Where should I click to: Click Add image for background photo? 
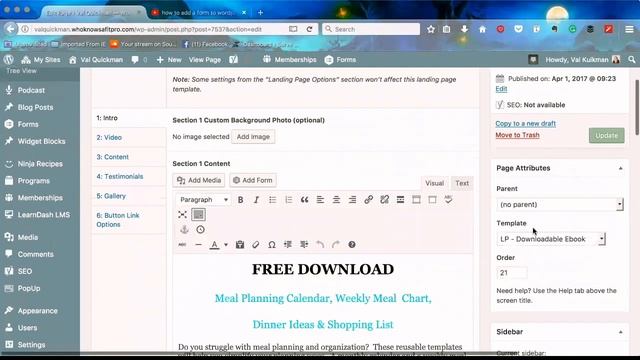tap(253, 137)
